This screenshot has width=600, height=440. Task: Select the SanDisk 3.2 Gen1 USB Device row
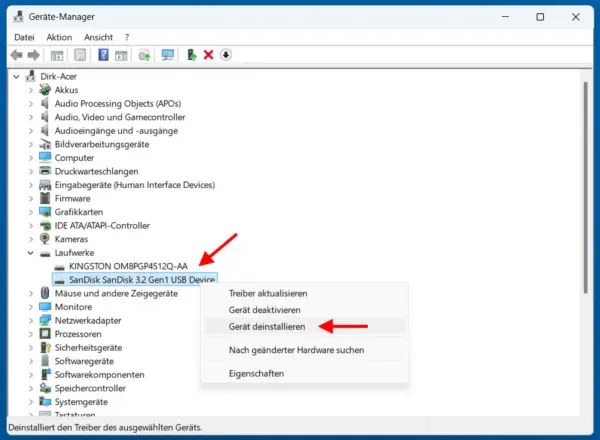(135, 280)
